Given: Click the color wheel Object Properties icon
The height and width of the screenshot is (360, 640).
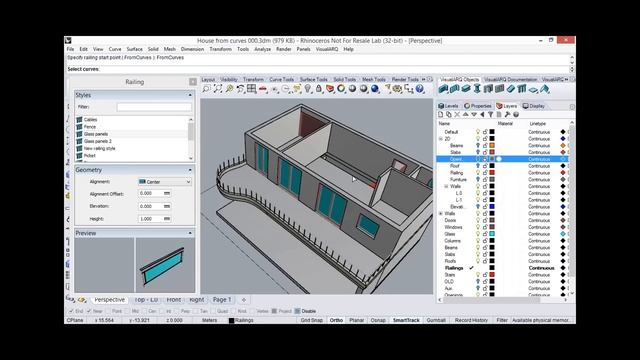Looking at the screenshot, I should point(341,89).
